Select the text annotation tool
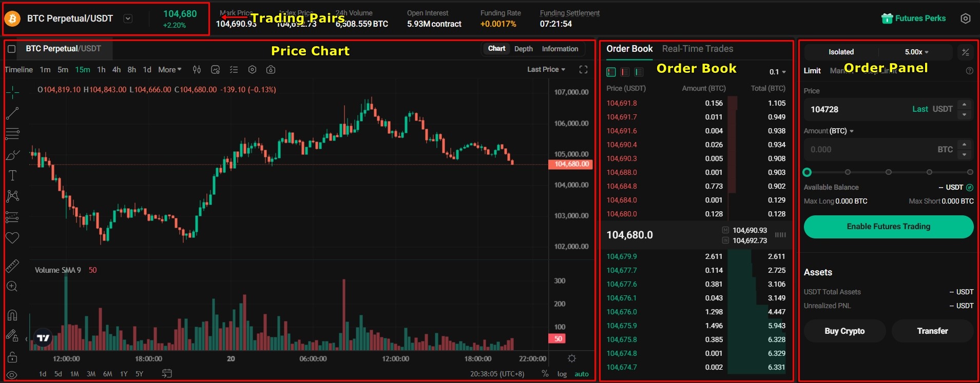This screenshot has width=980, height=383. coord(12,175)
